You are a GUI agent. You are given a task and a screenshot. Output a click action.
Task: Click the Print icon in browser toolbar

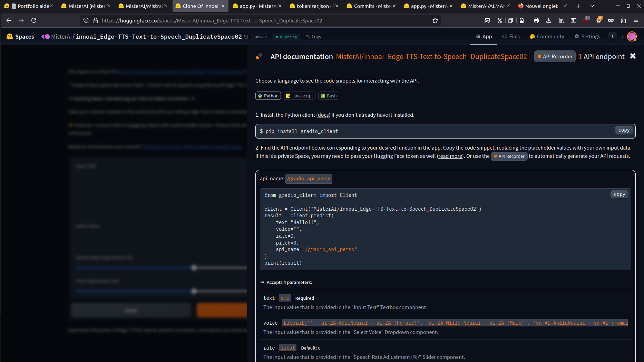tap(536, 20)
